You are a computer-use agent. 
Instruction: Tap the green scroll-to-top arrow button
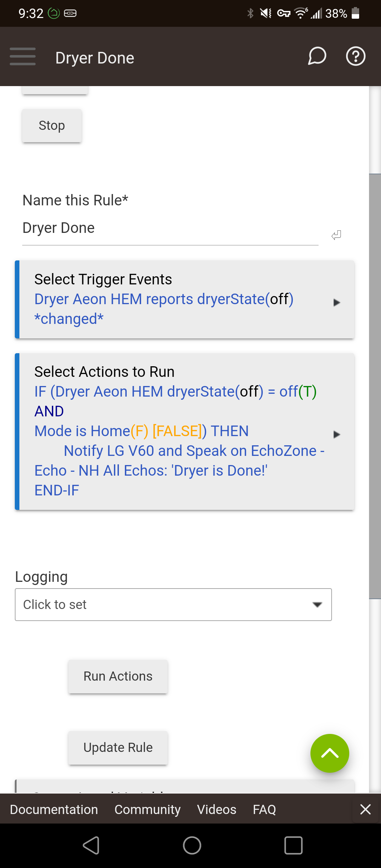(330, 753)
